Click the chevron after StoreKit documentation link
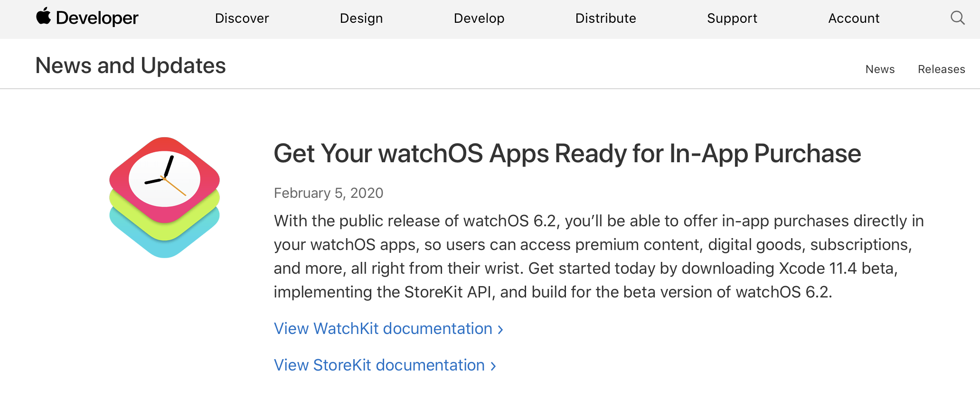Screen dimensions: 980x408 coord(493,365)
